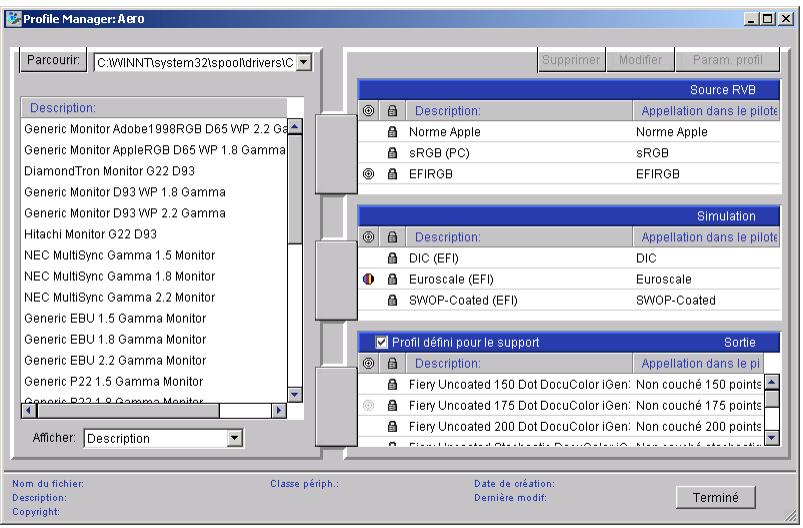This screenshot has height=528, width=803.
Task: Select Fiery Uncoated 200 Dot DocuColor iGen profile
Action: (x=561, y=427)
